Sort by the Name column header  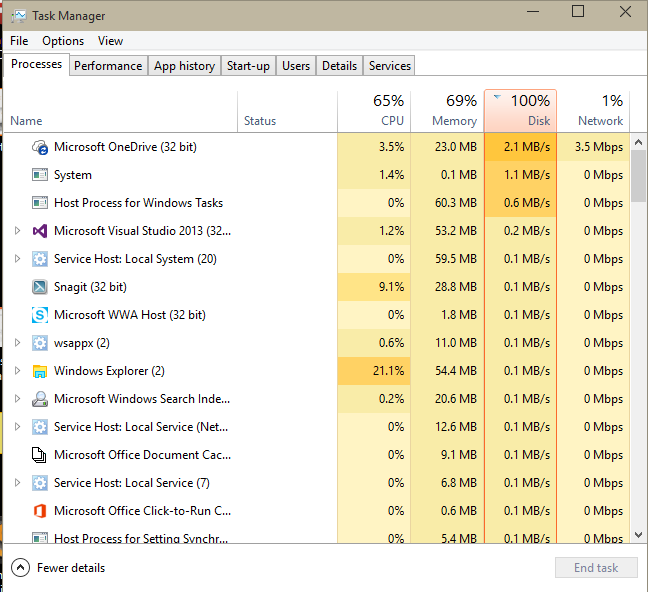tap(120, 112)
